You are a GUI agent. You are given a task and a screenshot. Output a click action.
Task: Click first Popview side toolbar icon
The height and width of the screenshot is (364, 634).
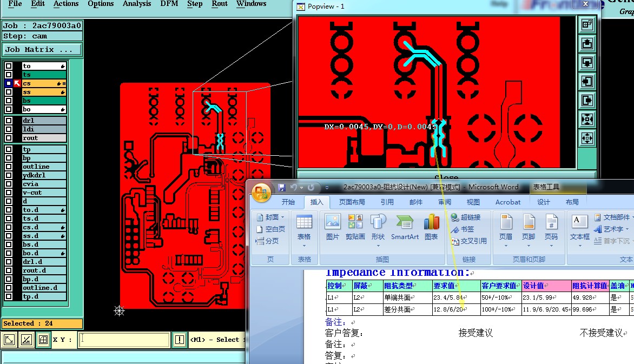tap(587, 25)
